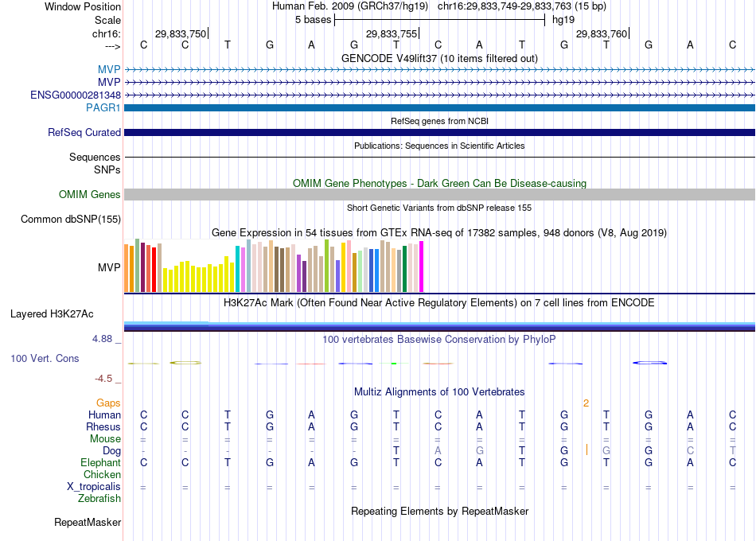Click the dark navy RefSeq Curated bar
756x541 pixels.
point(440,132)
